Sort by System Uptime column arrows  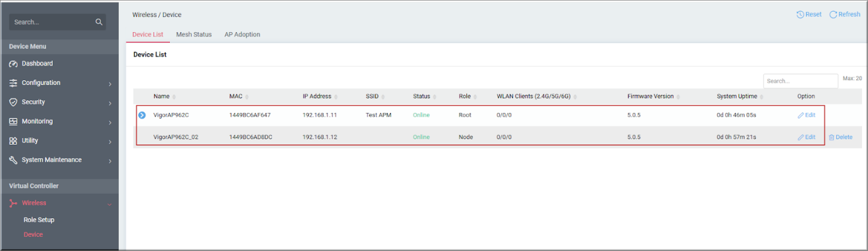[x=761, y=97]
